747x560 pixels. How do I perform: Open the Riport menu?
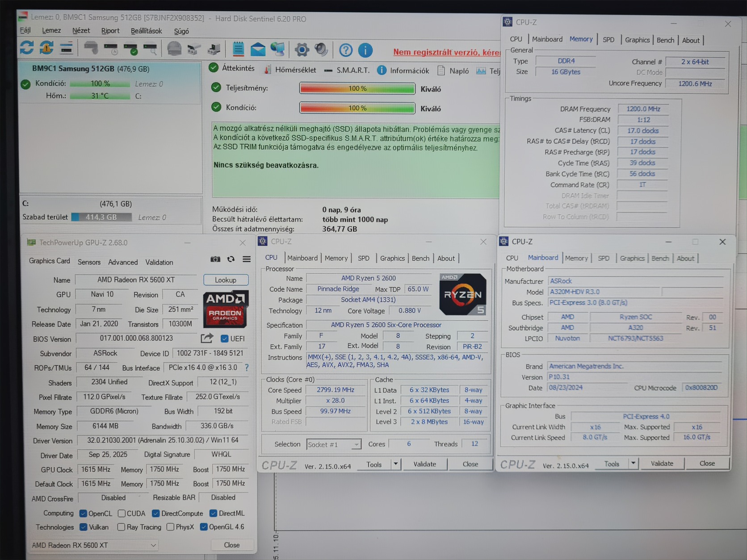pos(110,31)
